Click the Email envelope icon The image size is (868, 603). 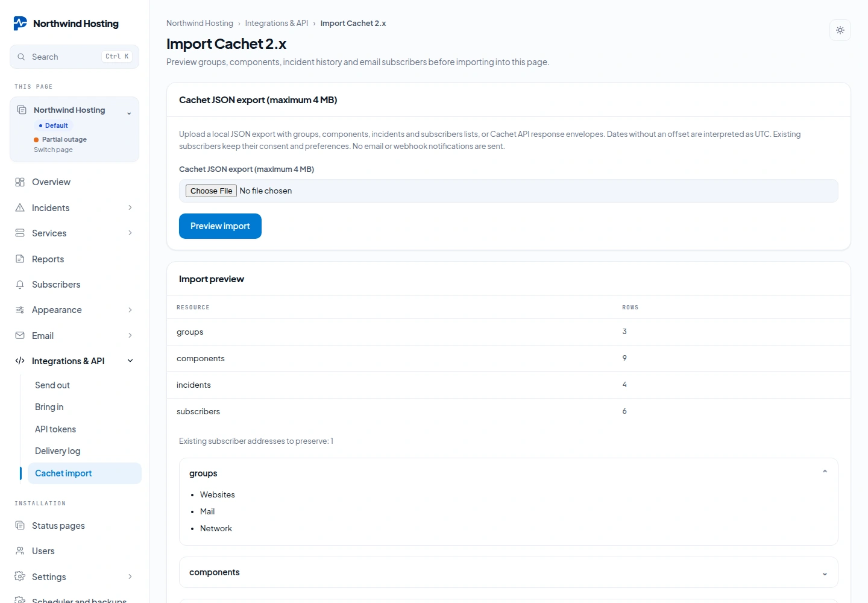(x=20, y=335)
